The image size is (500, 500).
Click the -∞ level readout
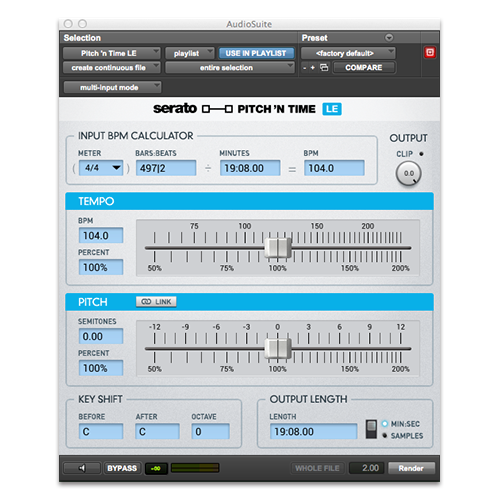click(x=156, y=468)
